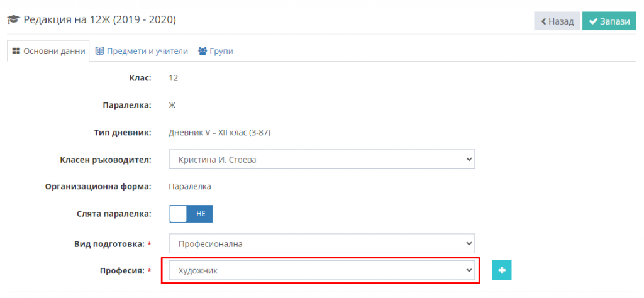The image size is (644, 298).
Task: Toggle the Слята паралелка switch
Action: pyautogui.click(x=191, y=214)
